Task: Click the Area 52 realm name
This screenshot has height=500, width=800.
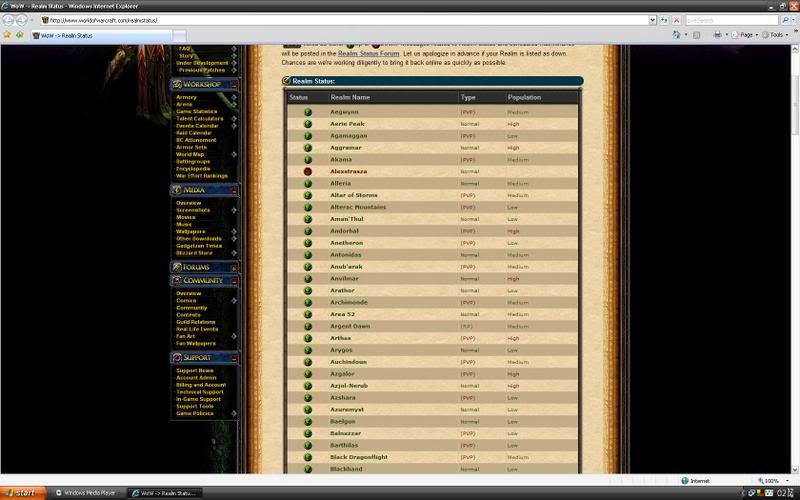Action: (342, 314)
